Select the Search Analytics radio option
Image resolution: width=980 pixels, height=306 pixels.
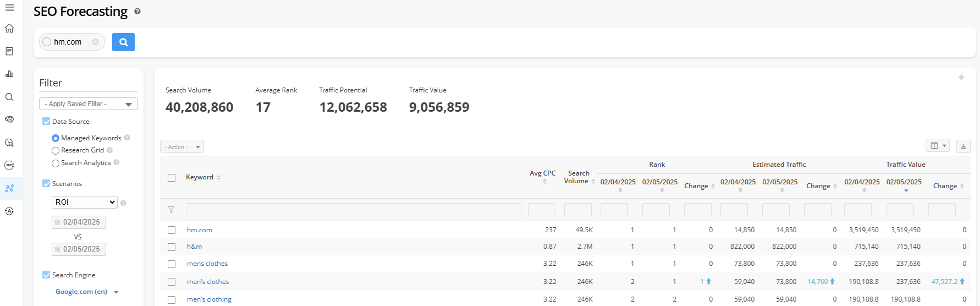point(56,163)
